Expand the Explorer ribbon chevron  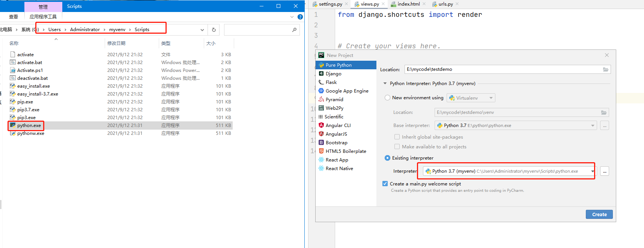coord(292,17)
